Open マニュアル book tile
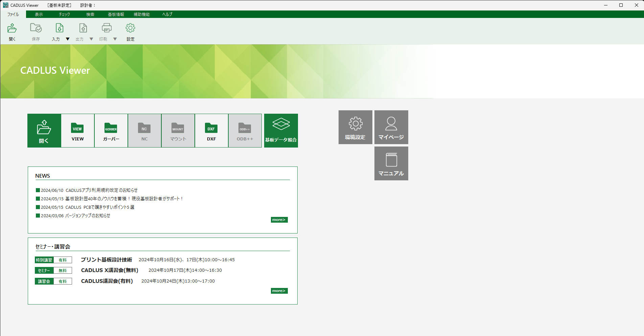This screenshot has height=336, width=644. point(391,163)
